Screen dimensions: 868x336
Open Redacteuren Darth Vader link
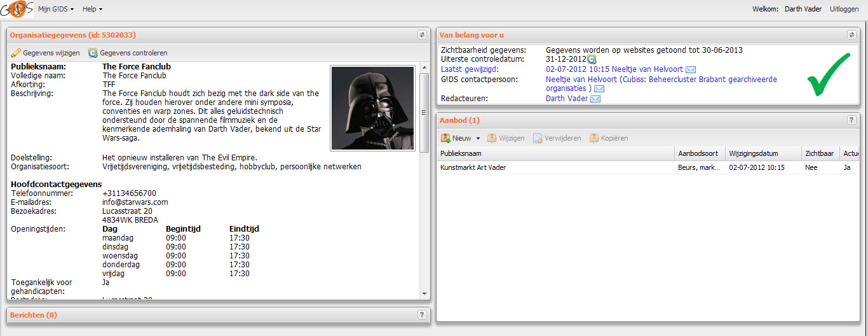(x=567, y=99)
